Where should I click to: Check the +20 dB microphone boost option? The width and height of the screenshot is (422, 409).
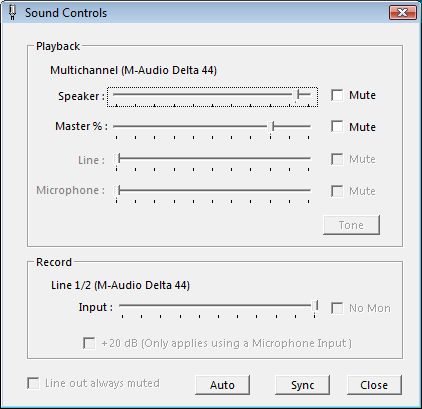89,343
